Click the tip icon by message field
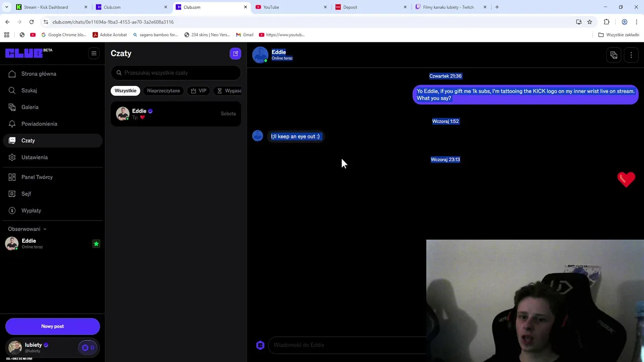Viewport: 644px width, 362px height. click(x=260, y=345)
